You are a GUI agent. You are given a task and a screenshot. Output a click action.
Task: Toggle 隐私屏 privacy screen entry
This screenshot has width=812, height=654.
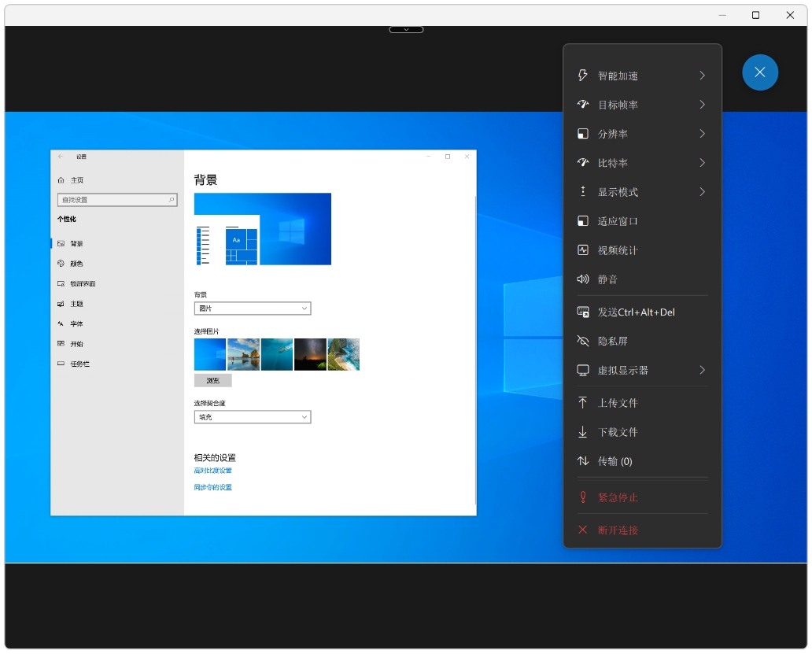(642, 341)
